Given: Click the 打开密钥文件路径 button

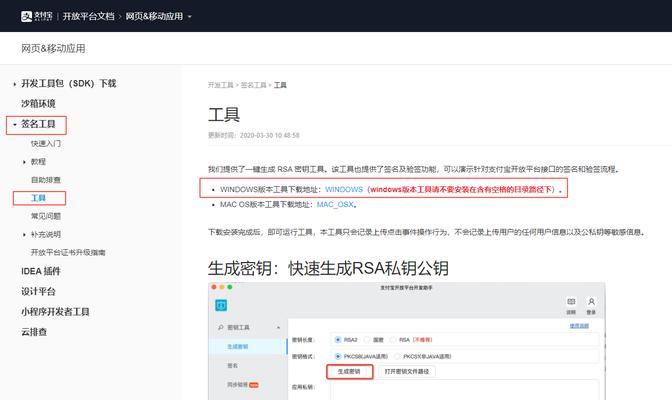Looking at the screenshot, I should [406, 371].
